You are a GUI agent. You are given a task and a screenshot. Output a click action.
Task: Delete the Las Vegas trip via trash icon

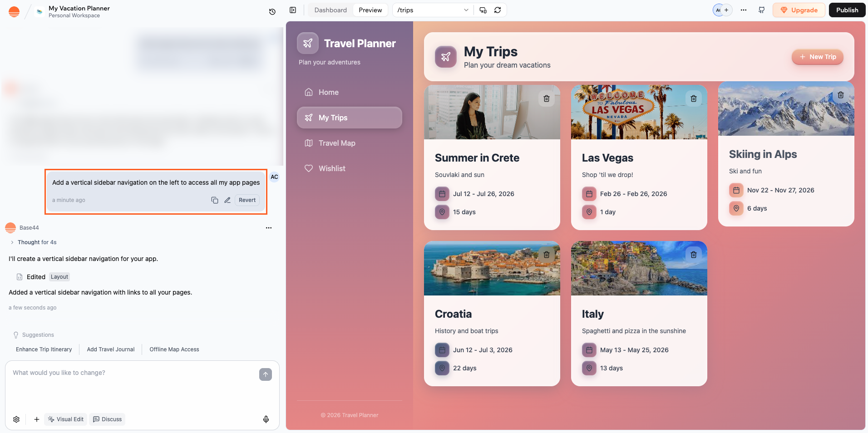[x=694, y=98]
